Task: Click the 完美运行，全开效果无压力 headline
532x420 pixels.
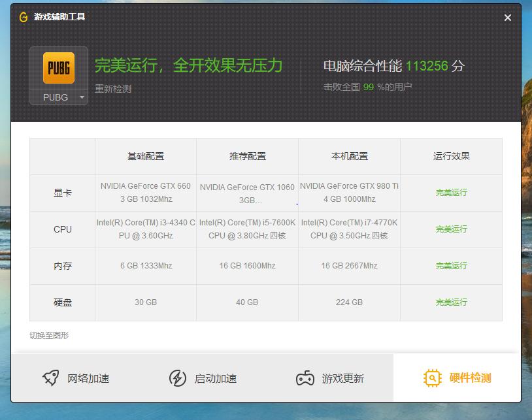Action: coord(189,65)
